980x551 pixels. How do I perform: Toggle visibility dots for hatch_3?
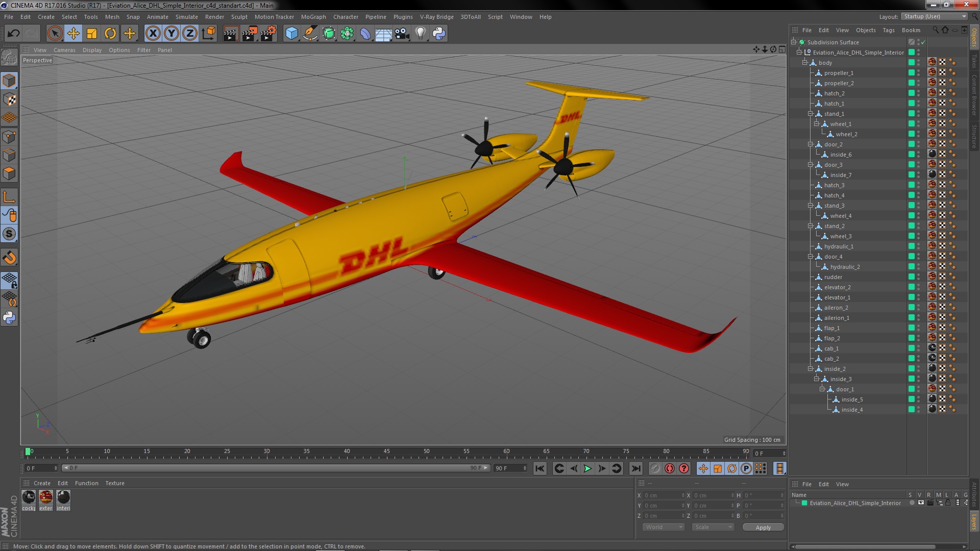(x=919, y=185)
